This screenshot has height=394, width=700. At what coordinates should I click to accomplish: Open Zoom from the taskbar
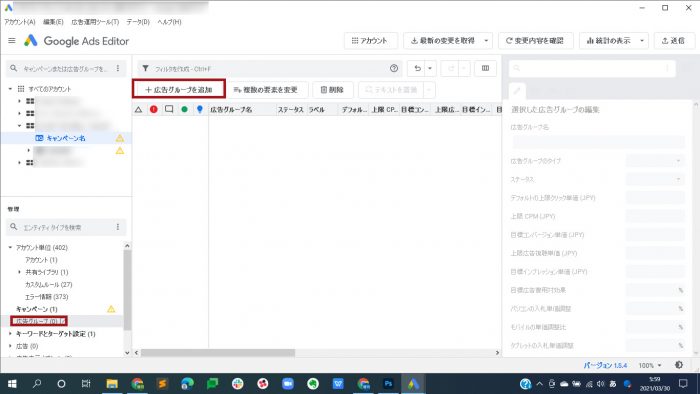point(288,384)
